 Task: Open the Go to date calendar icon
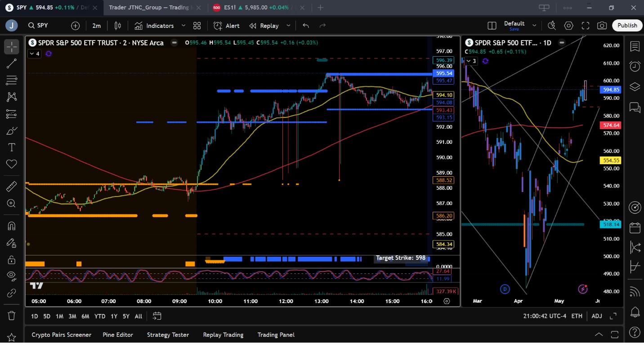(x=157, y=316)
